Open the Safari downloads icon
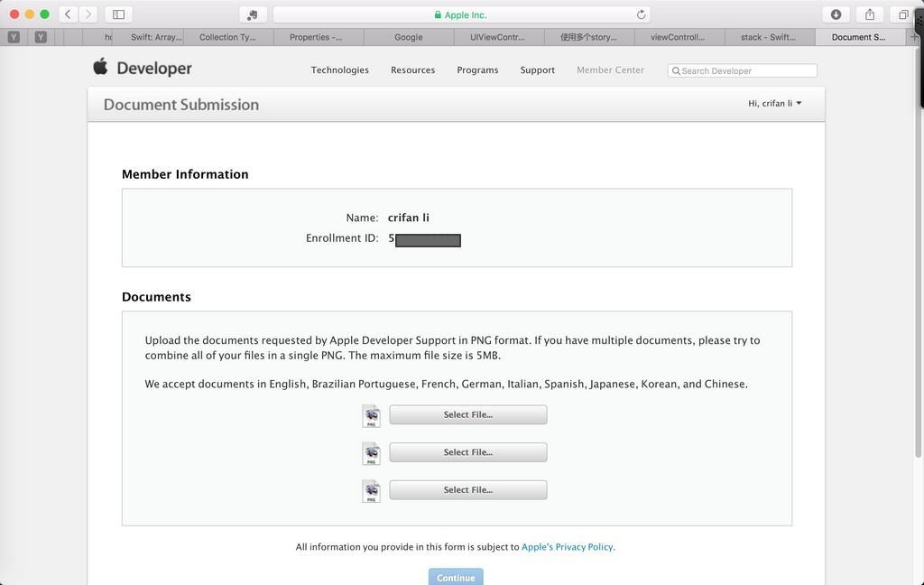924x585 pixels. [836, 14]
